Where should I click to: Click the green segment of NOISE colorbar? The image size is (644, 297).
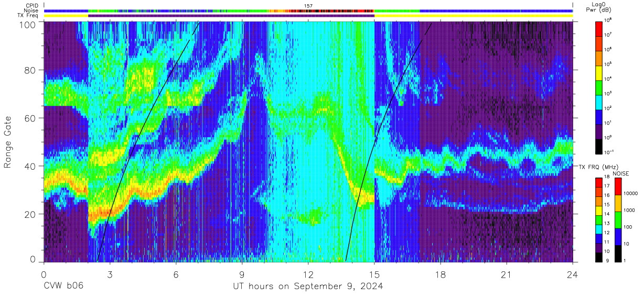coord(617,219)
